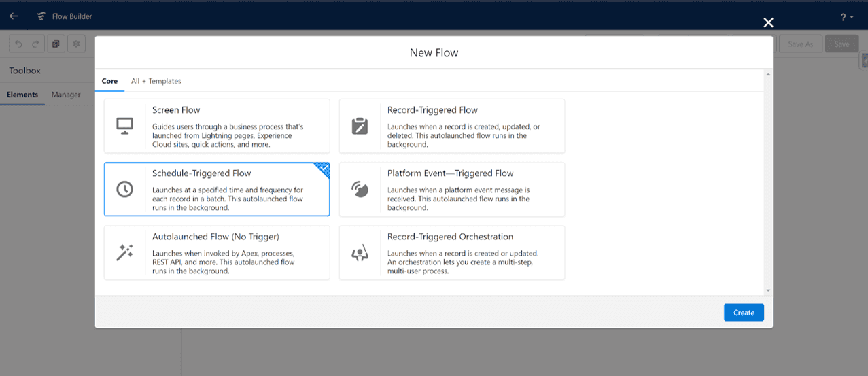868x376 pixels.
Task: Click the selected checkmark on Schedule-Triggered Flow
Action: coord(324,168)
